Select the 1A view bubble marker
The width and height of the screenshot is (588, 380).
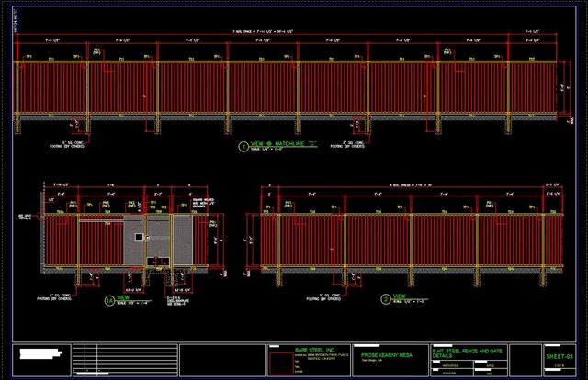(x=107, y=299)
